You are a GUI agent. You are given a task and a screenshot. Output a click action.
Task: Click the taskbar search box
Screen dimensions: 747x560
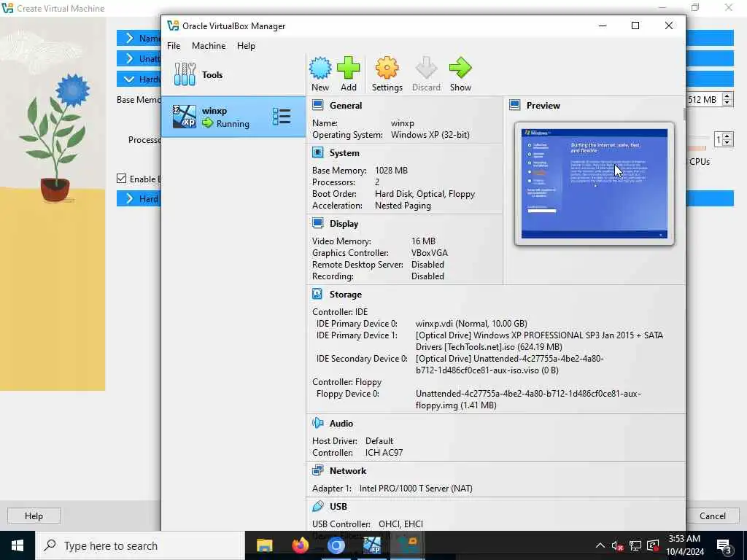(139, 545)
